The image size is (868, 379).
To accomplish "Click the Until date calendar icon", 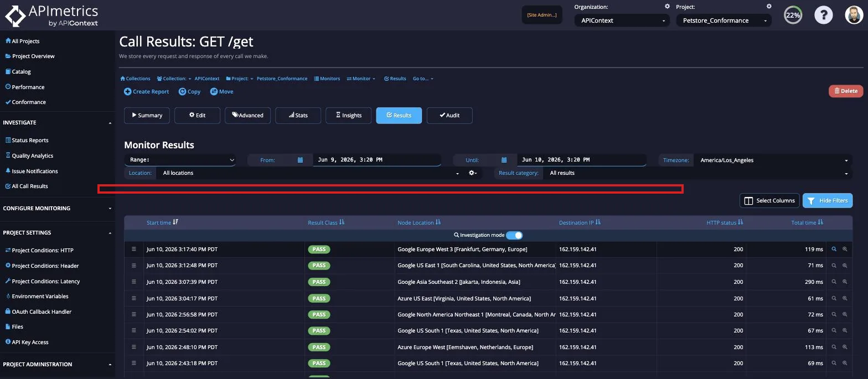I will (504, 160).
